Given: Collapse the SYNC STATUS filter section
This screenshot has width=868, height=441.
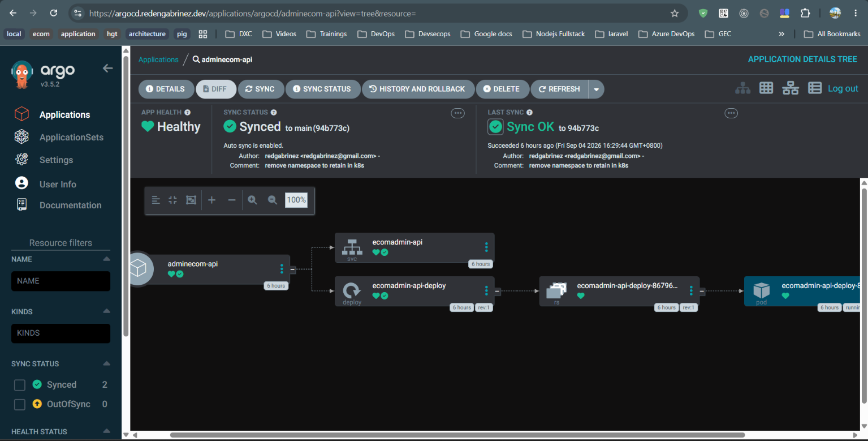Looking at the screenshot, I should (106, 363).
